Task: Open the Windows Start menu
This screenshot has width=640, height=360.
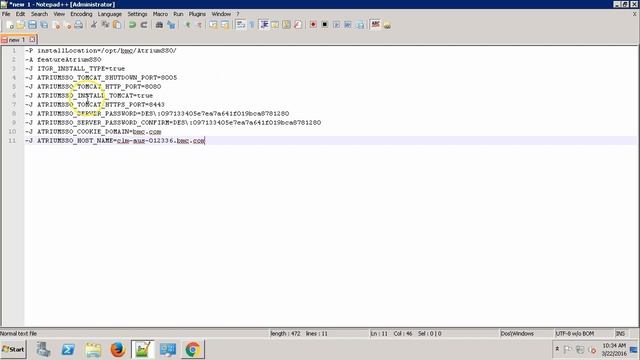Action: click(13, 349)
